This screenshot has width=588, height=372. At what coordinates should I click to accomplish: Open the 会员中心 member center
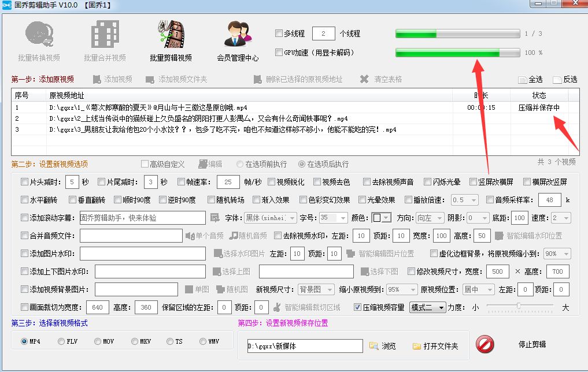[239, 39]
